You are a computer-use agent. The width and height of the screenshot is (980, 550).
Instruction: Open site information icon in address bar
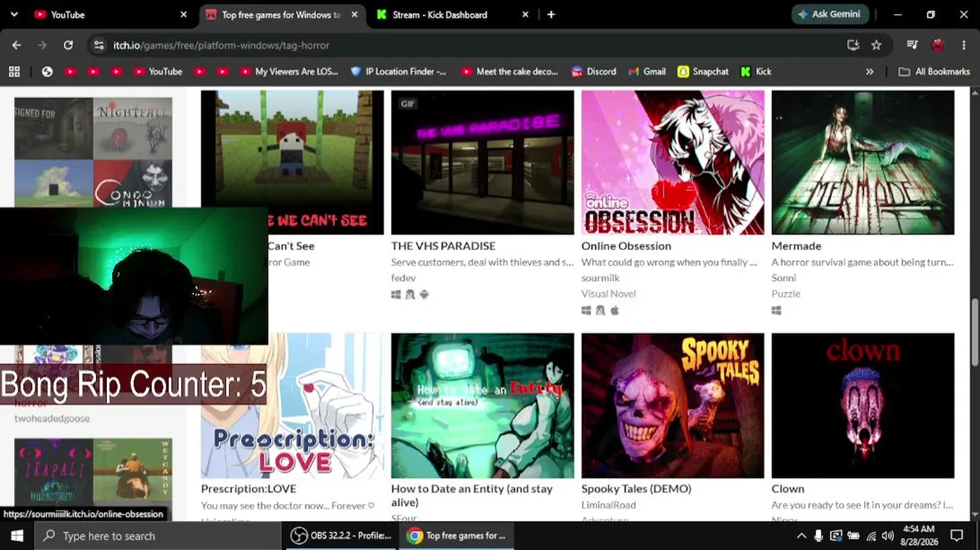pyautogui.click(x=98, y=45)
